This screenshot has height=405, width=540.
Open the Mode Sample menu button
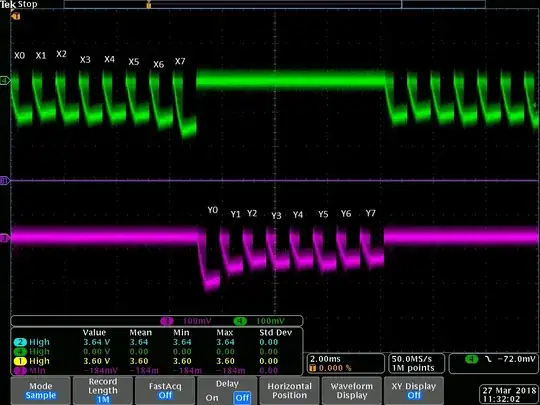tap(41, 391)
